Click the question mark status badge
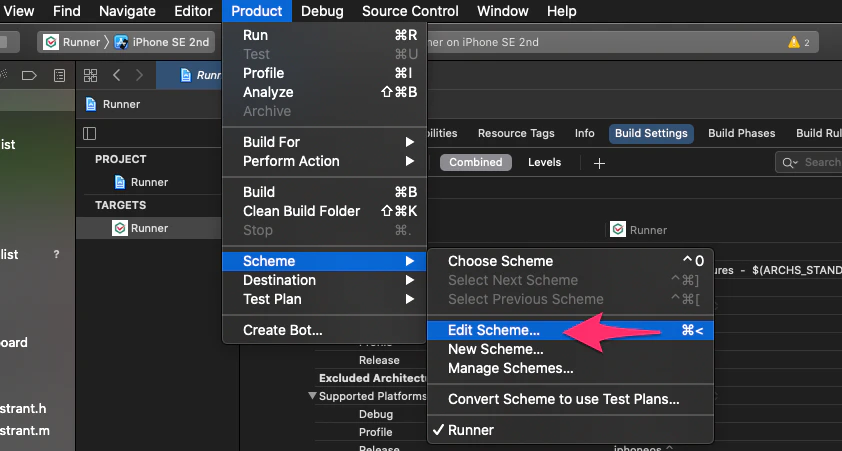842x451 pixels. pyautogui.click(x=56, y=254)
